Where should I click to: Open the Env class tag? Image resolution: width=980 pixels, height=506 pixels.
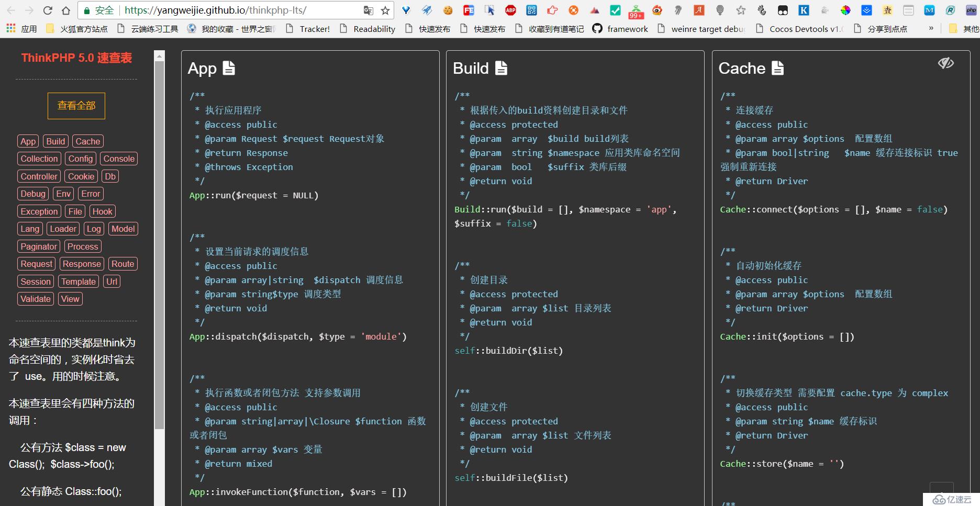(x=63, y=194)
